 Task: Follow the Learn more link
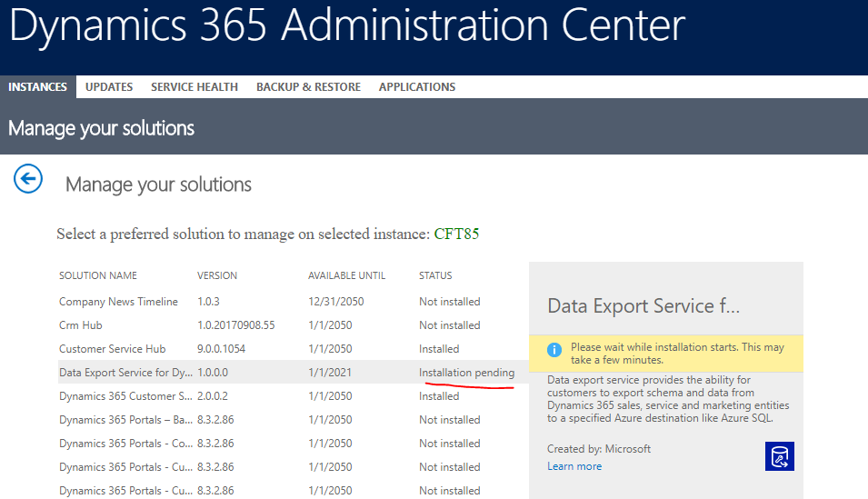tap(574, 466)
